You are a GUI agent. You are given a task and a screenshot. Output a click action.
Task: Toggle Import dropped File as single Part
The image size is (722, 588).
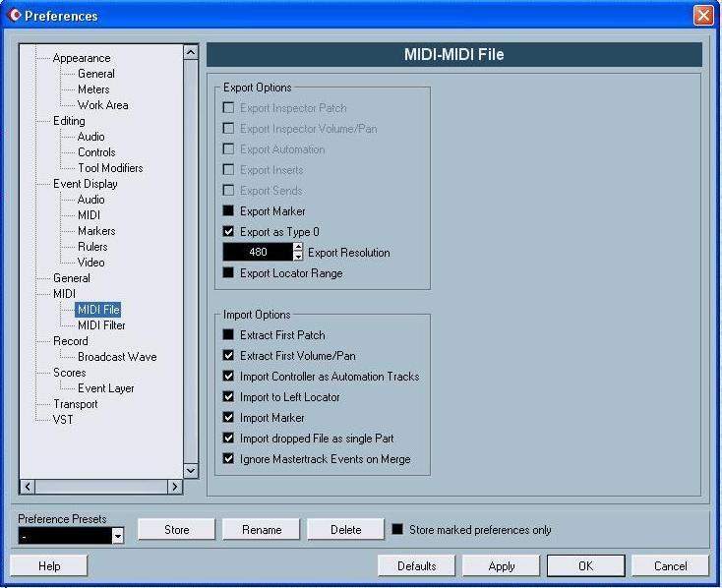coord(228,438)
